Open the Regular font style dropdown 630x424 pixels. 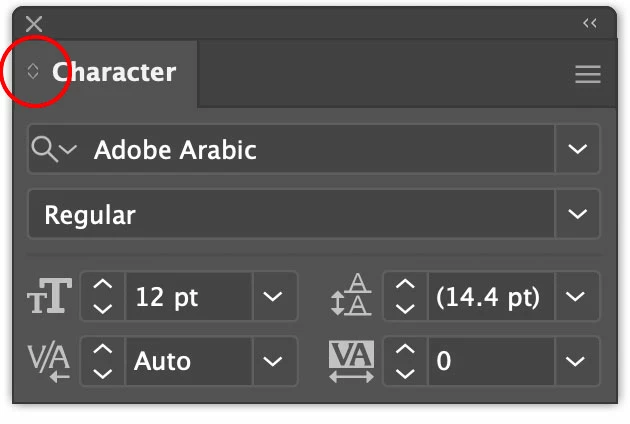tap(577, 214)
